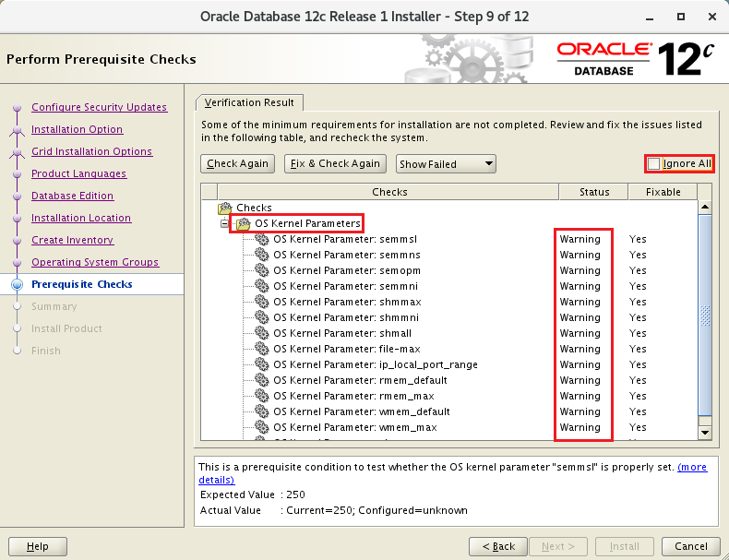The height and width of the screenshot is (560, 729).
Task: Click the gear icon beside shmall parameter
Action: coord(262,333)
